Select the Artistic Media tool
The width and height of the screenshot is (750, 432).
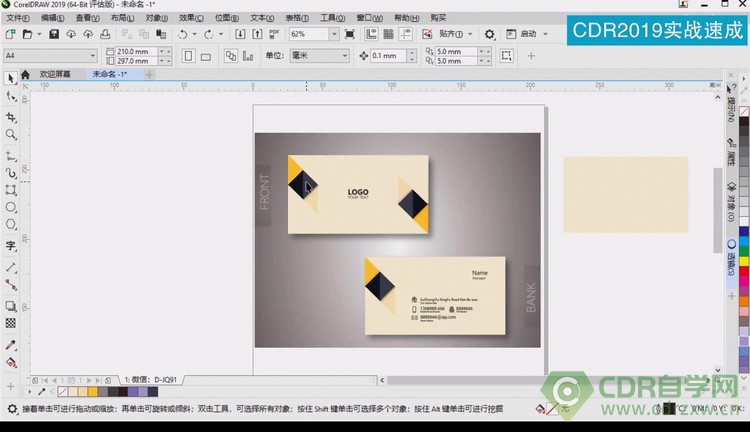coord(11,173)
